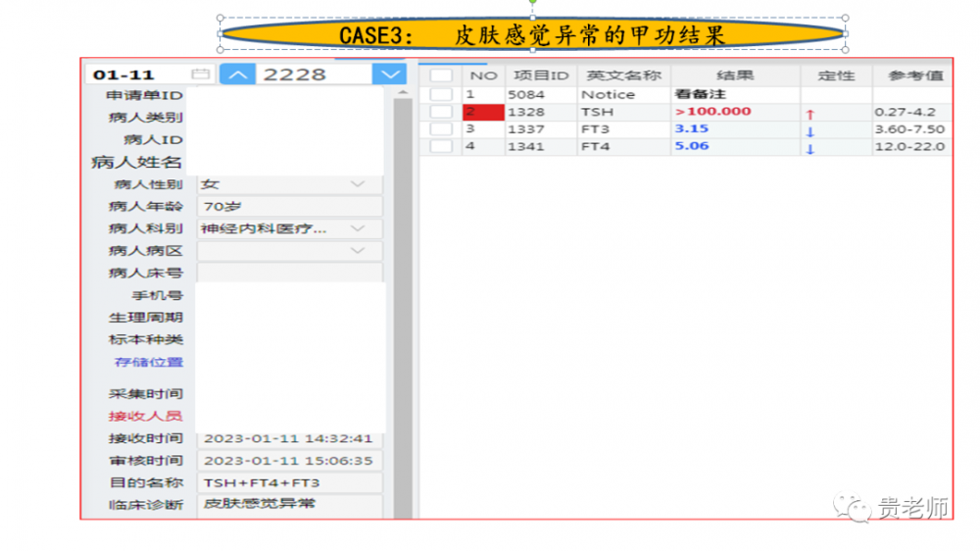Click project ID 1328
The width and height of the screenshot is (980, 551).
click(x=526, y=112)
